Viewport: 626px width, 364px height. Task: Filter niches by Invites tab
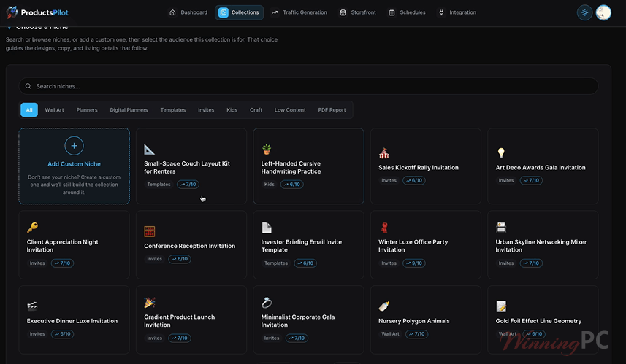[206, 109]
